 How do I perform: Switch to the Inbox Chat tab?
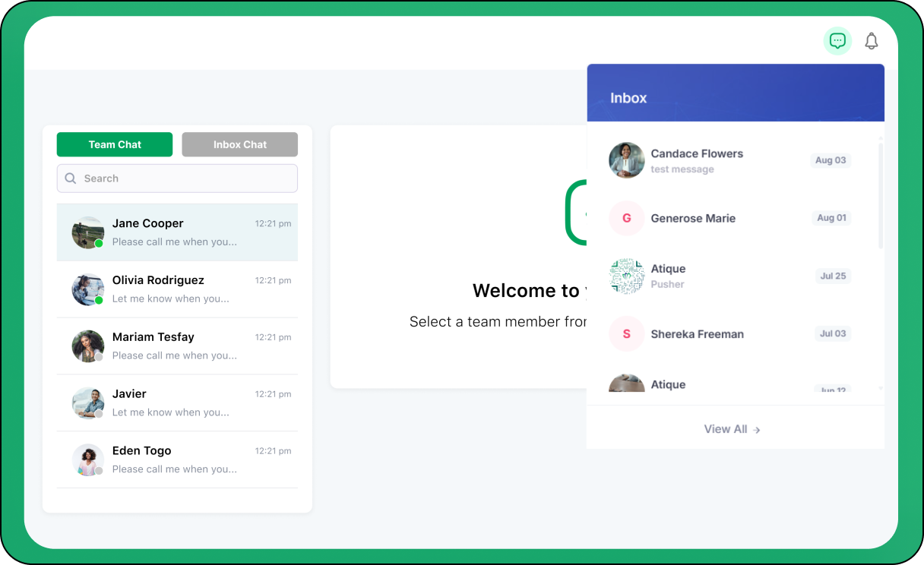tap(239, 144)
